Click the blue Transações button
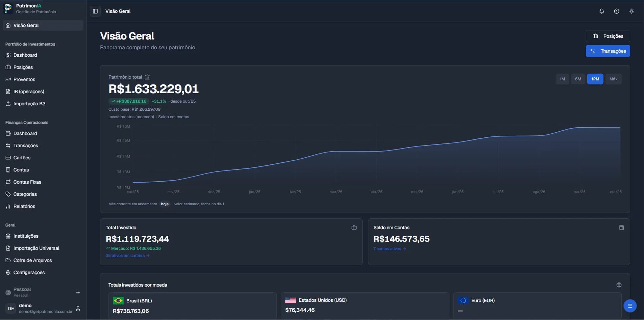 coord(608,51)
